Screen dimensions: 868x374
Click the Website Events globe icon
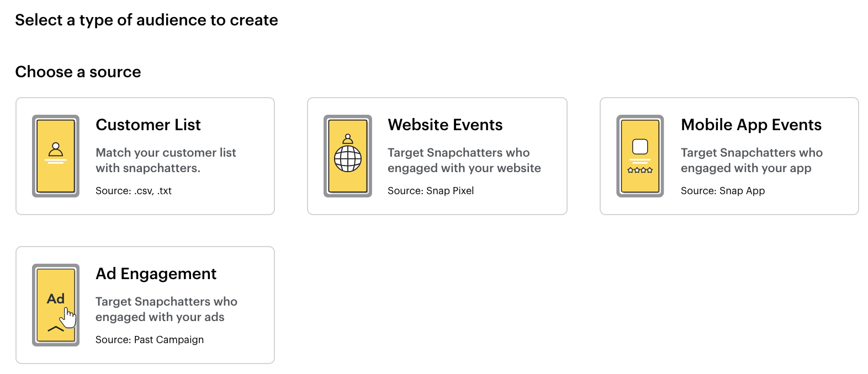click(348, 160)
